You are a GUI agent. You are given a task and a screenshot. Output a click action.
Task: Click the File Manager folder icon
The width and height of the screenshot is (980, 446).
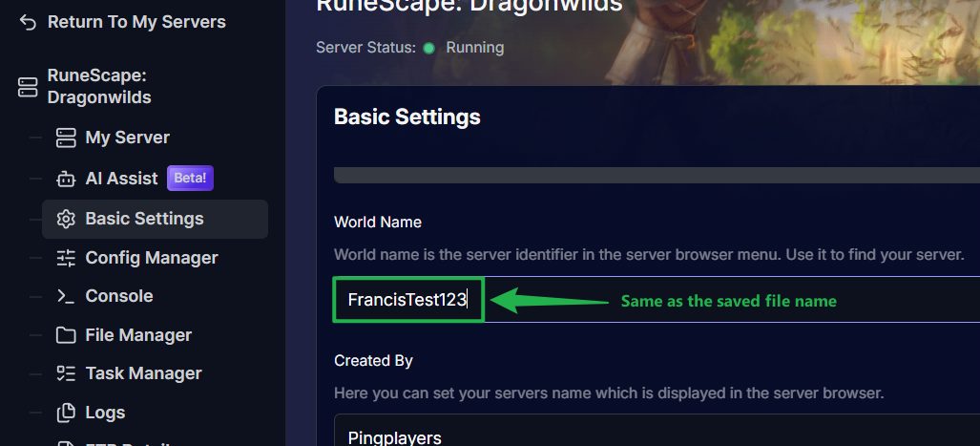[66, 335]
